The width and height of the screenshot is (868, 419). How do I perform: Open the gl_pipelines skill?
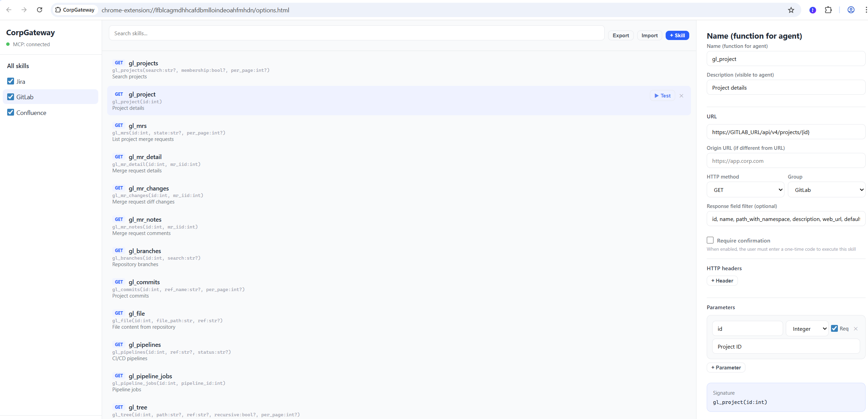click(399, 351)
